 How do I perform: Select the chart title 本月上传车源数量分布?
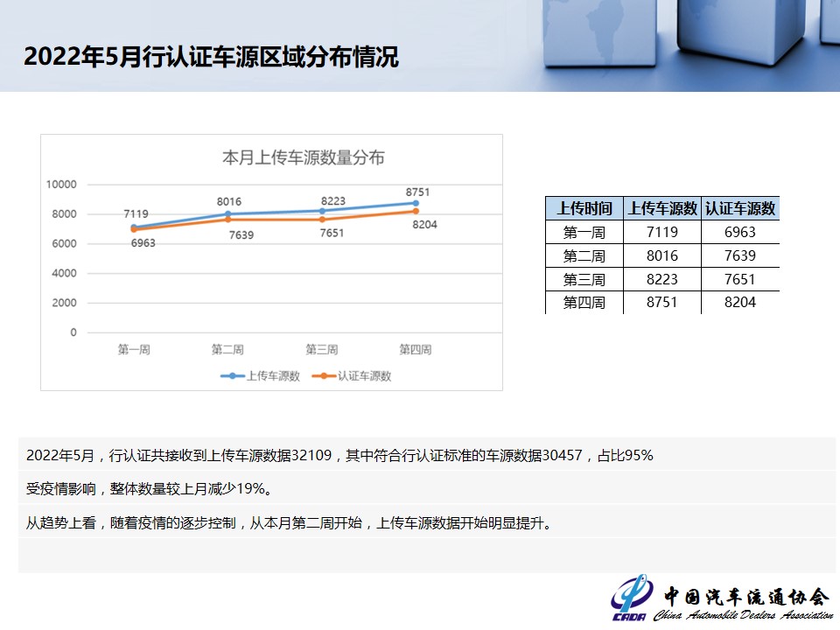[303, 158]
